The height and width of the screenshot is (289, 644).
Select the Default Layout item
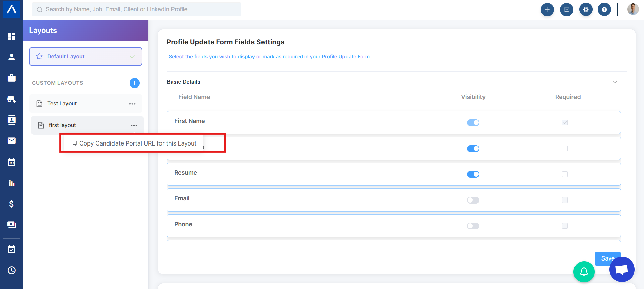85,56
